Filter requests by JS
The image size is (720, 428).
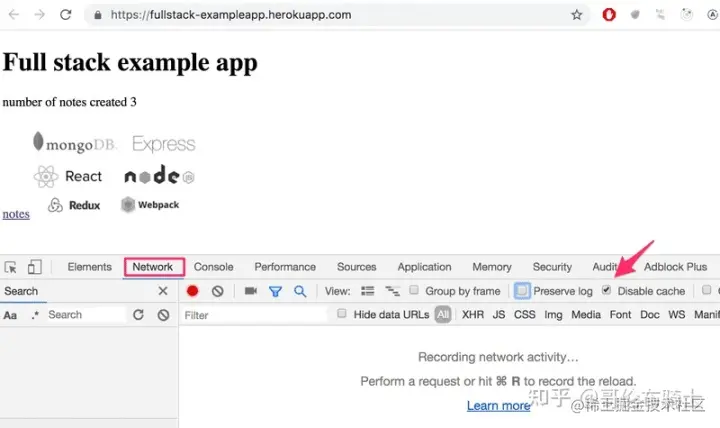click(499, 315)
